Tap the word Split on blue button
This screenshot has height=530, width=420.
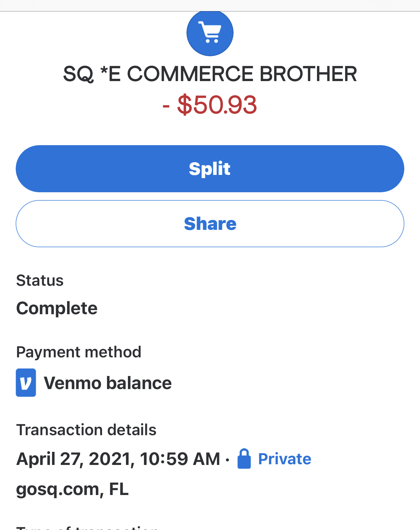pyautogui.click(x=210, y=169)
